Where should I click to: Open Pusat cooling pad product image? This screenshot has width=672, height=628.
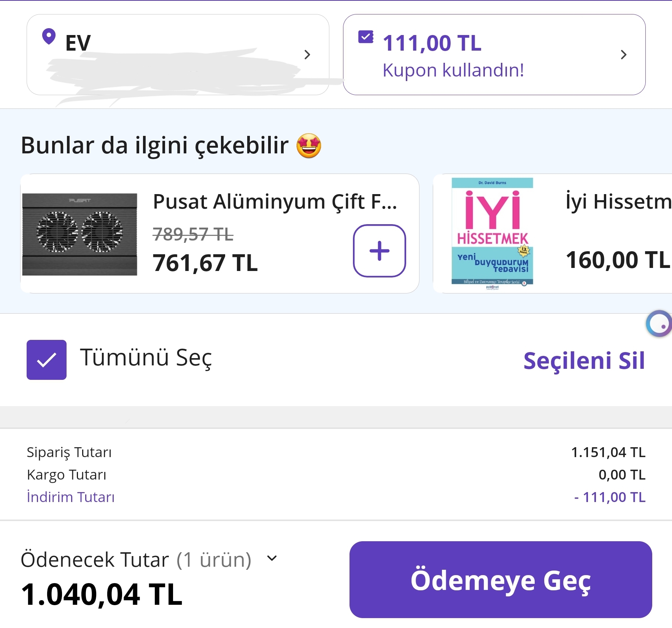(80, 234)
